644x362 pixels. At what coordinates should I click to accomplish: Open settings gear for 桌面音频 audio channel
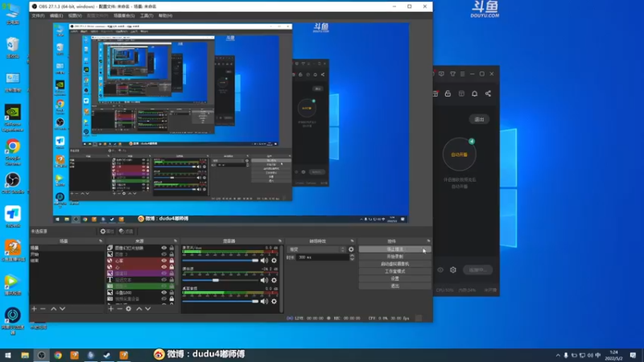tap(274, 301)
